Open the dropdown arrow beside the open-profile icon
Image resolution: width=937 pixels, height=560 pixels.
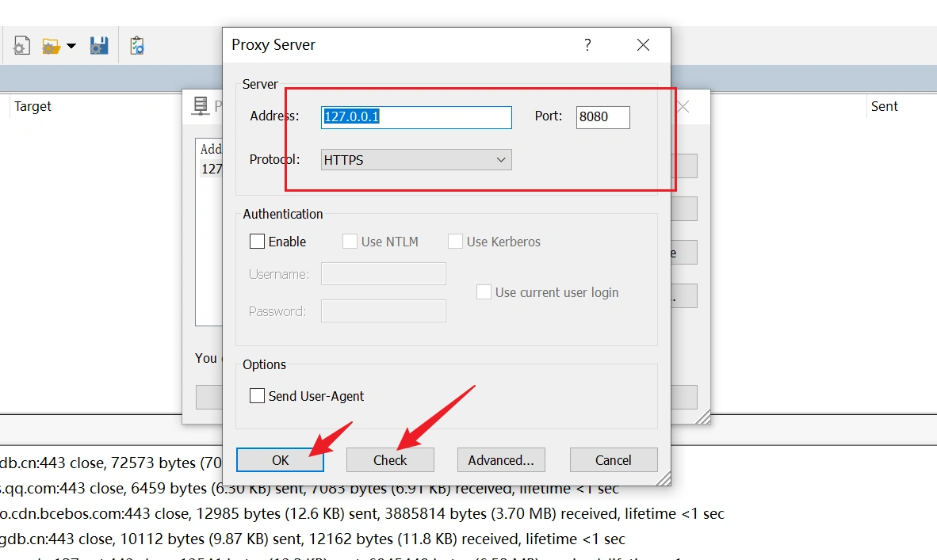71,46
